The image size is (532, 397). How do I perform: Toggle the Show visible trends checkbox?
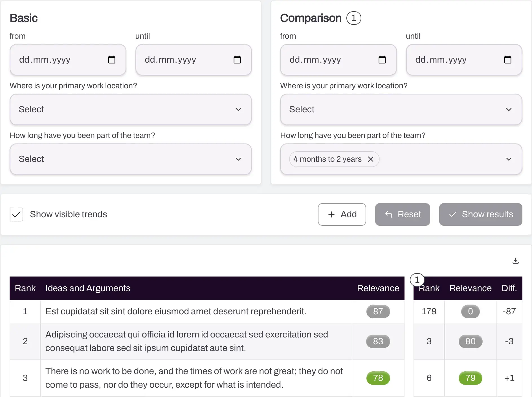[x=16, y=214]
